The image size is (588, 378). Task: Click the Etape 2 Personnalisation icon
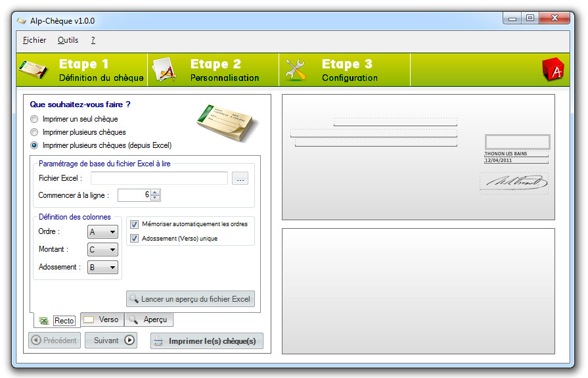coord(164,70)
